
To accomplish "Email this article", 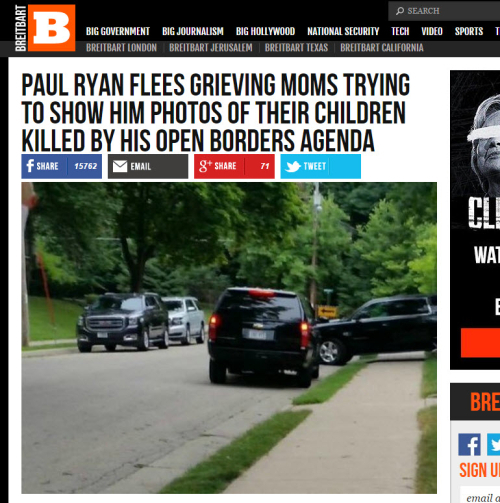I will 148,166.
